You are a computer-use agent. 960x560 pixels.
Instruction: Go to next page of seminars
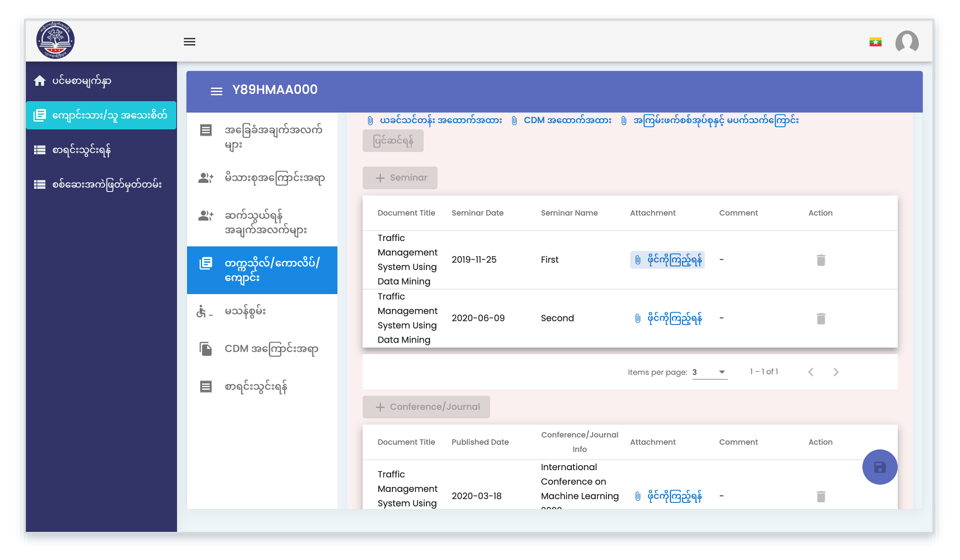(836, 372)
